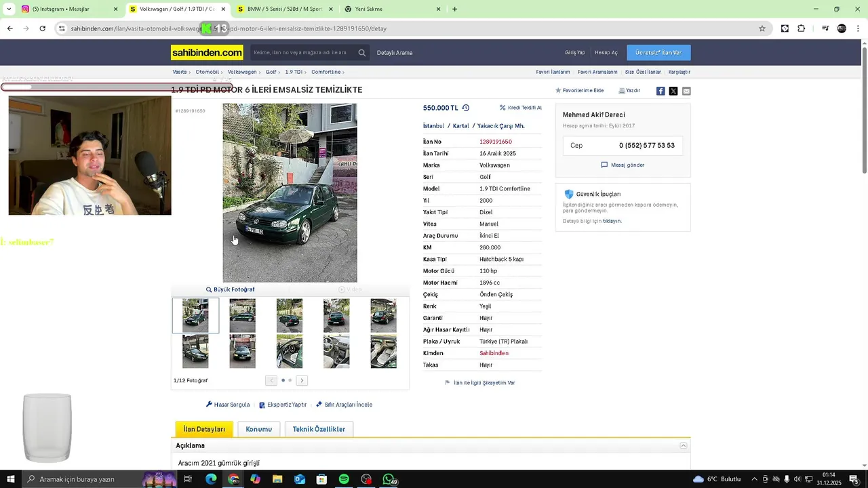Show hidden system tray icons
Screen dimensions: 868x488
[x=754, y=479]
